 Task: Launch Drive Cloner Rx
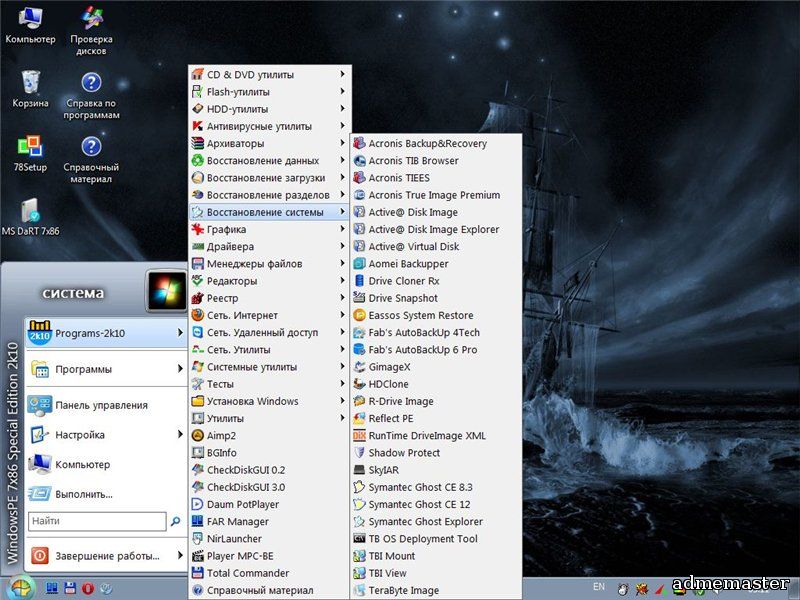(x=436, y=281)
